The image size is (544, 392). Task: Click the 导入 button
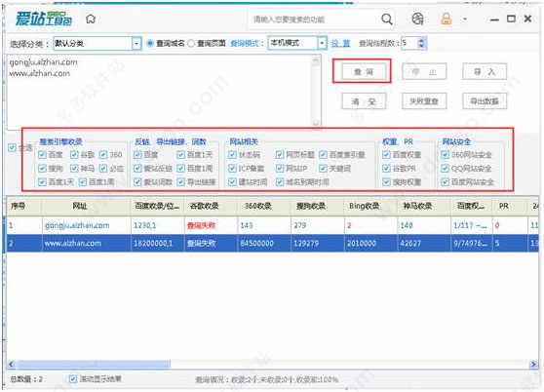[484, 72]
